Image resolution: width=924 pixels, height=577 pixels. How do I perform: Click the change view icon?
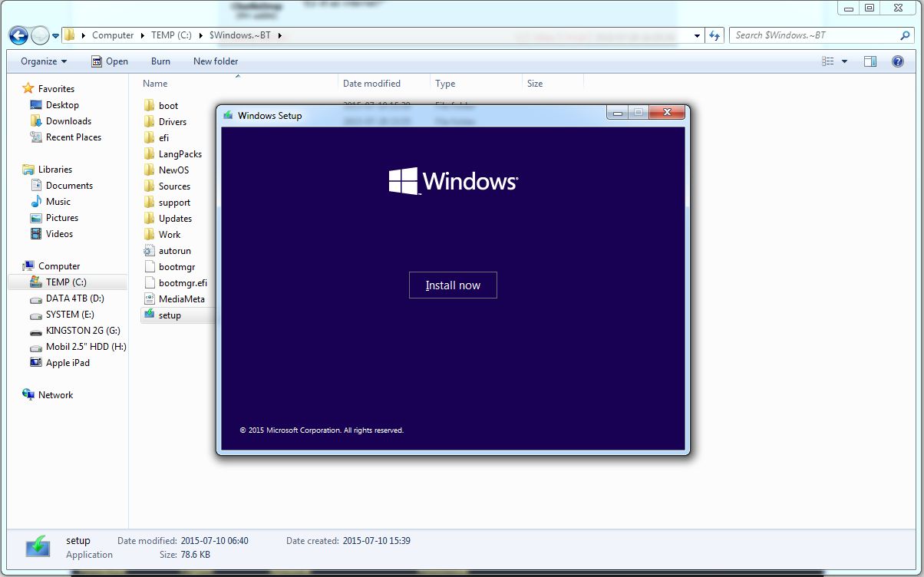pos(827,61)
